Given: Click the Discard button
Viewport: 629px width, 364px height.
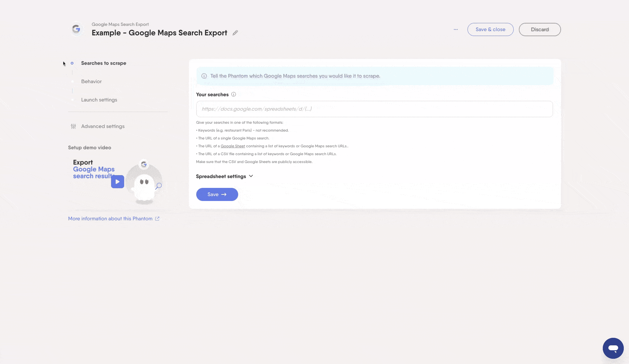Looking at the screenshot, I should pos(540,29).
